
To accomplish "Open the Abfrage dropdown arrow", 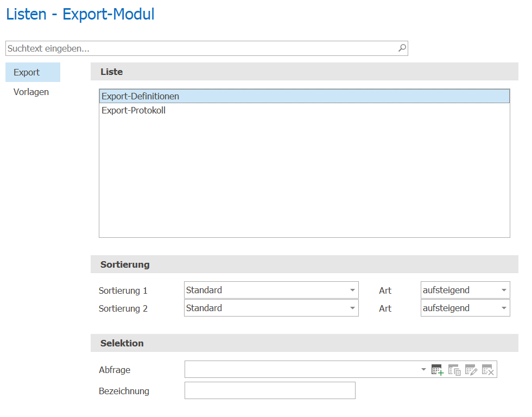I will 423,369.
